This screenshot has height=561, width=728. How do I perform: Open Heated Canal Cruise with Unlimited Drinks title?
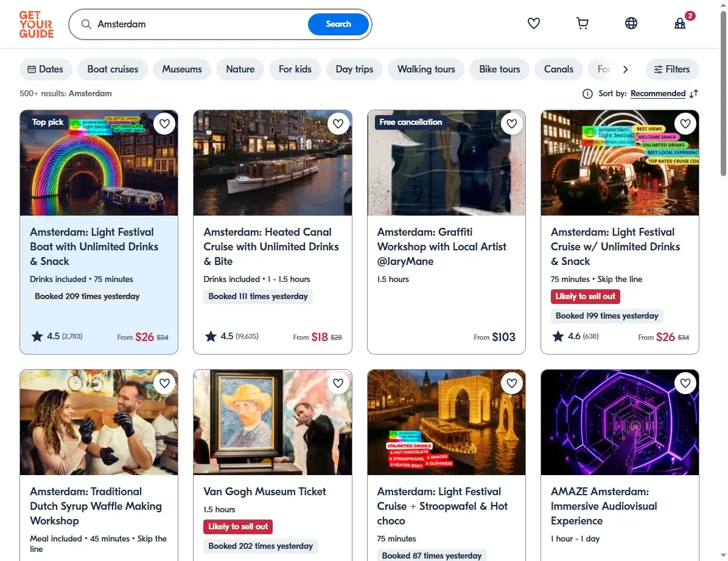click(271, 246)
